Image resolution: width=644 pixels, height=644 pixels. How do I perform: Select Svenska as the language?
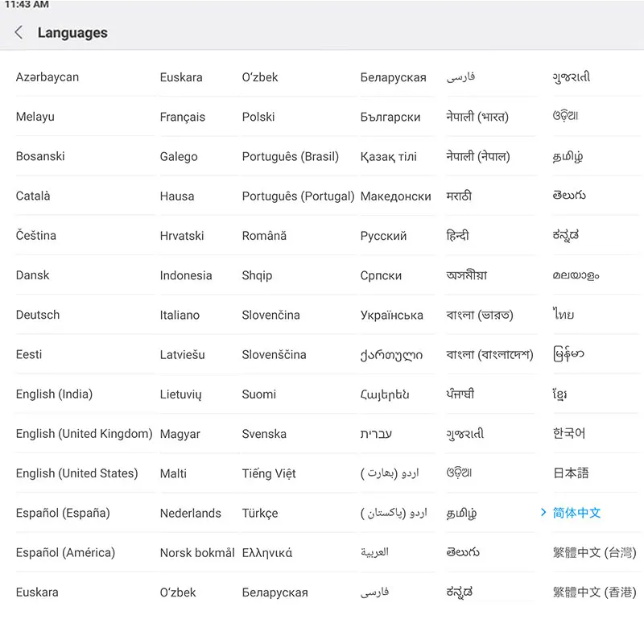click(x=262, y=433)
